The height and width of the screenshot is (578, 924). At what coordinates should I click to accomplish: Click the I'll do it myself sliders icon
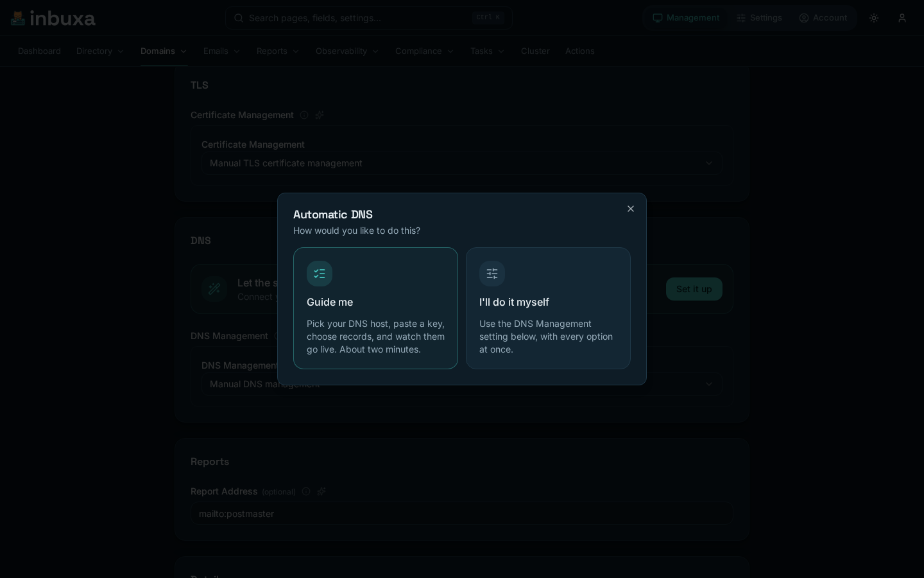[492, 274]
